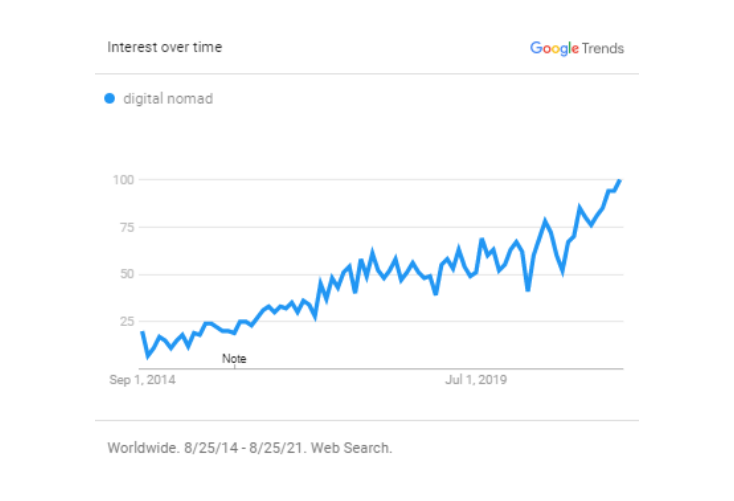Viewport: 734px width, 501px height.
Task: Click the small axis tick below Note
Action: [234, 368]
